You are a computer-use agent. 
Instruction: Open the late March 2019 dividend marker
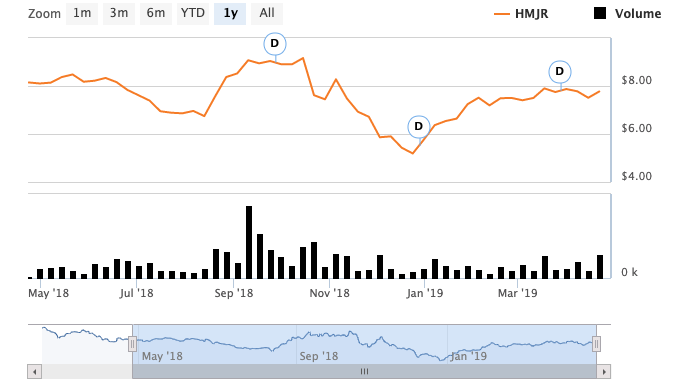560,71
